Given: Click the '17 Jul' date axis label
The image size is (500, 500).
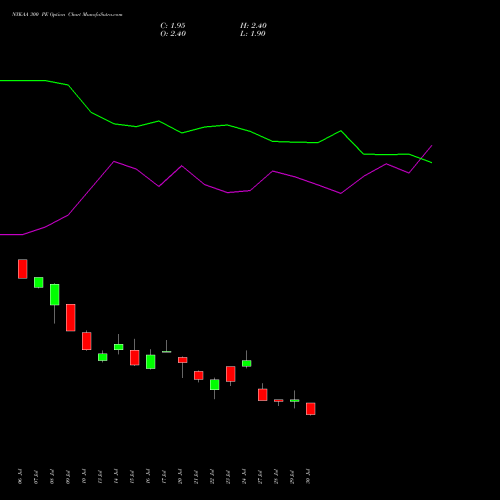Looking at the screenshot, I should (x=164, y=477).
